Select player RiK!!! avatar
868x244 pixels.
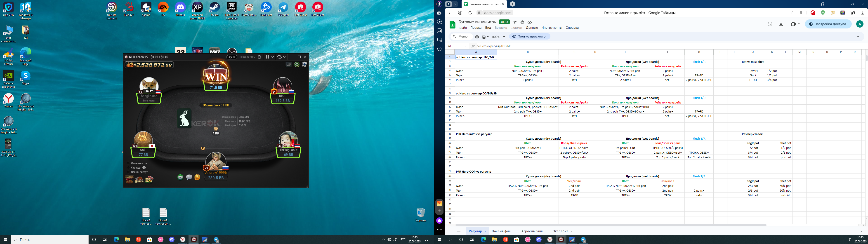pyautogui.click(x=282, y=86)
